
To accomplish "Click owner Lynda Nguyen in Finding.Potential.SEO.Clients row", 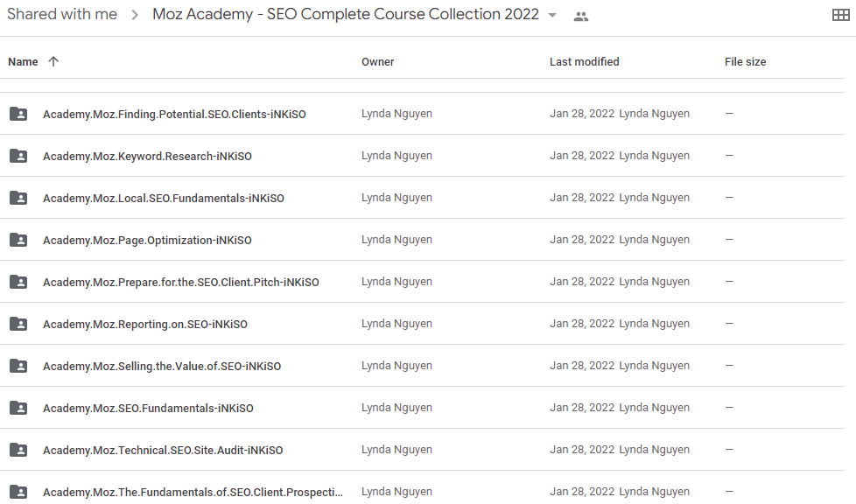I will 396,114.
